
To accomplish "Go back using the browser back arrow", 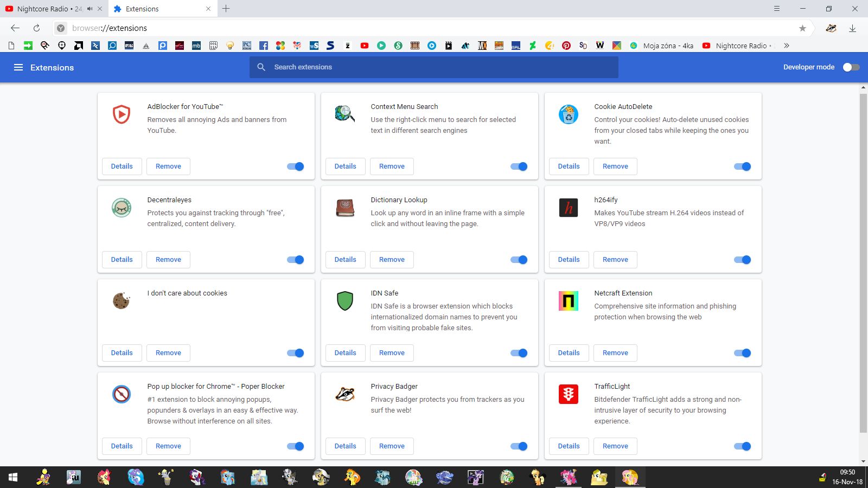I will tap(15, 28).
